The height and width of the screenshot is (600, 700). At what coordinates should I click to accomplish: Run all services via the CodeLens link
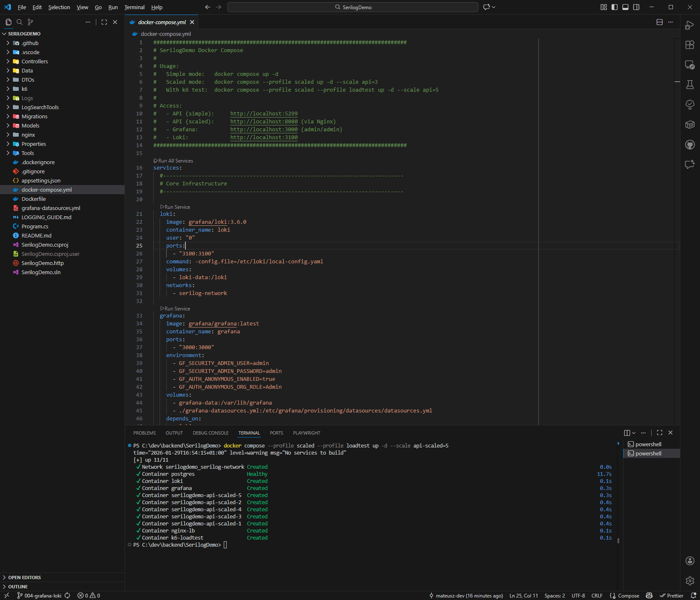click(173, 160)
